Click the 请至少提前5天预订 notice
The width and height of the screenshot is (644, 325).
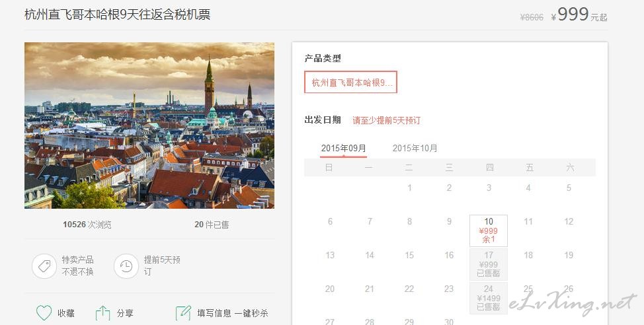tap(387, 120)
